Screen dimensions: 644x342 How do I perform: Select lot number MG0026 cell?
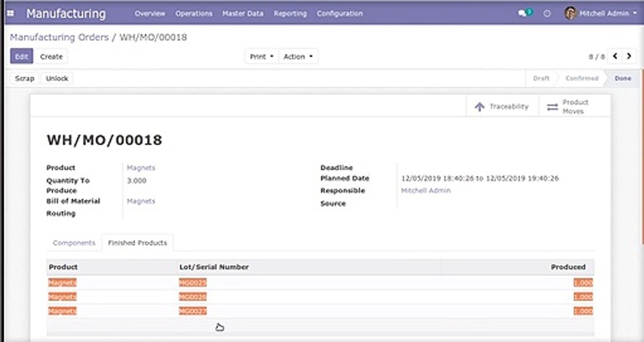[x=192, y=297]
